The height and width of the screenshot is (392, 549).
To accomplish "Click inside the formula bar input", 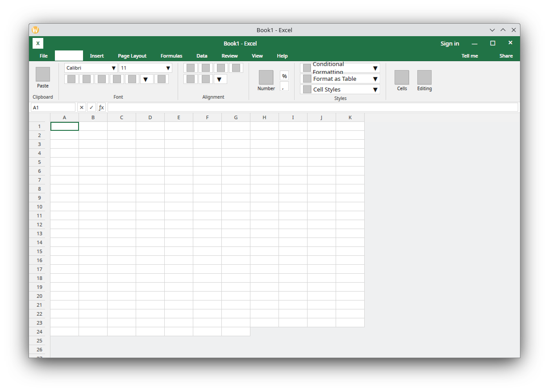I will tap(313, 108).
